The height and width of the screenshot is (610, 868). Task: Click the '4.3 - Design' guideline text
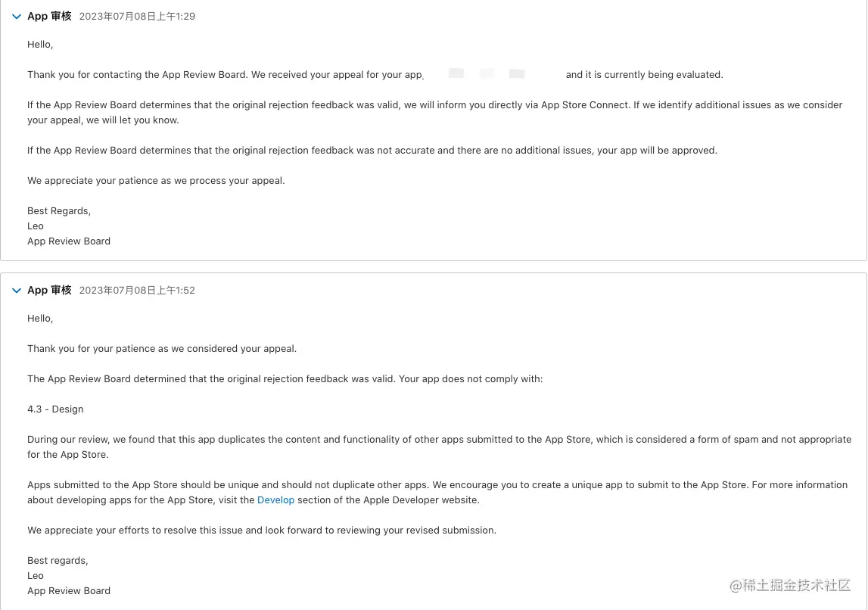pyautogui.click(x=55, y=409)
